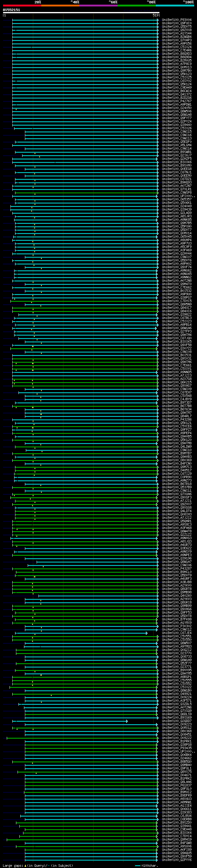Open hit UniRef100_Q5DVT5
This screenshot has height=868, width=197.
(177, 26)
